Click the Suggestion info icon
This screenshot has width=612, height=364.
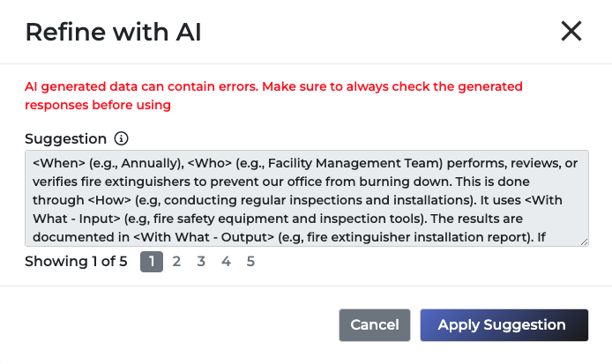pyautogui.click(x=122, y=138)
